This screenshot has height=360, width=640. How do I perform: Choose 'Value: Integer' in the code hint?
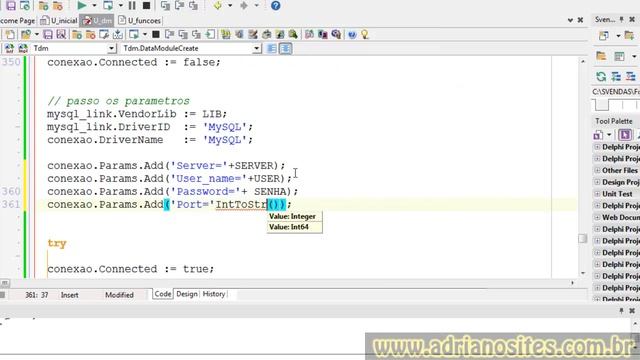coord(292,216)
